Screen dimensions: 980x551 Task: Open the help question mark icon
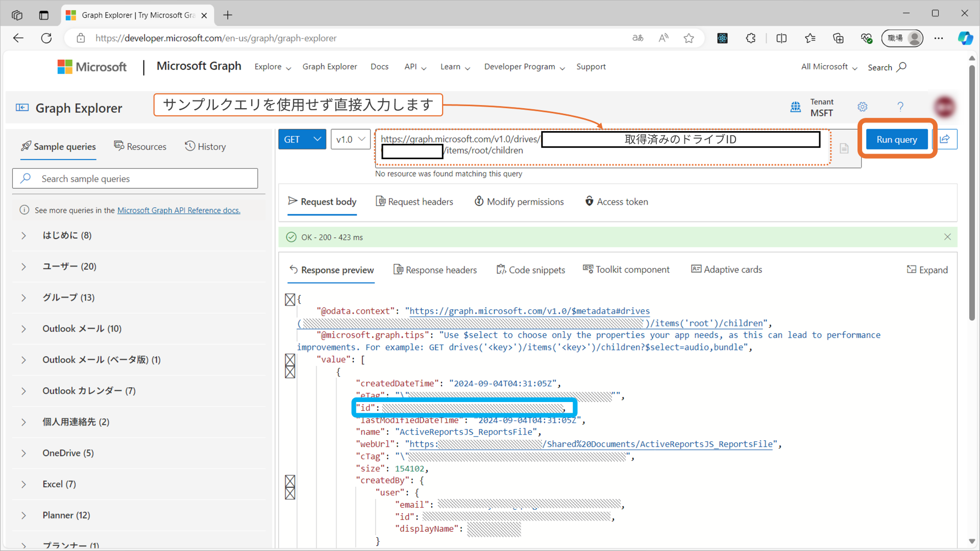[x=900, y=107]
